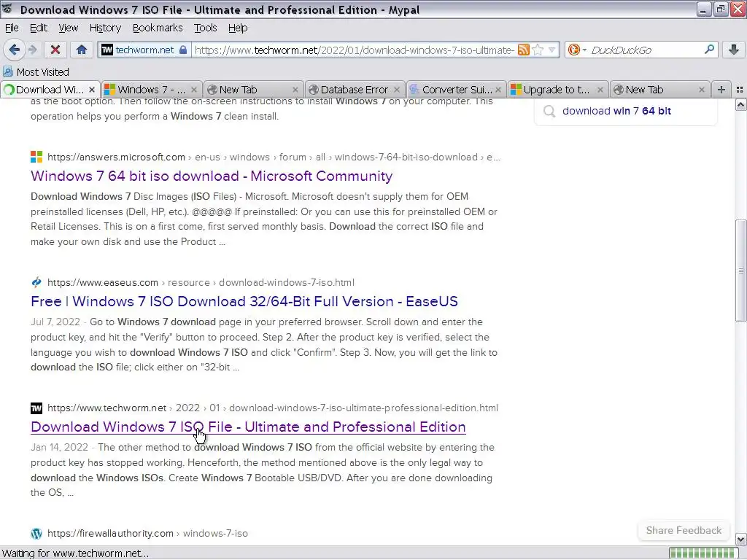Open the site identity padlock for techworm.net
The height and width of the screenshot is (560, 747).
click(183, 50)
